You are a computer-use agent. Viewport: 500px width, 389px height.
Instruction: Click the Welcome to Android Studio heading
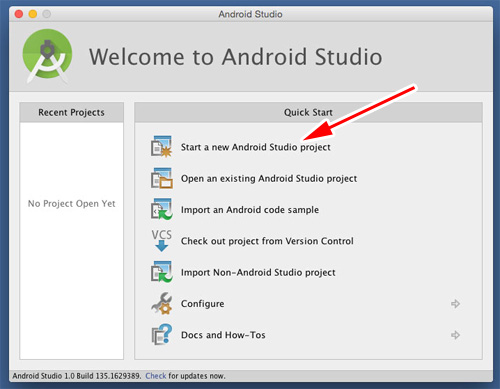[x=235, y=57]
